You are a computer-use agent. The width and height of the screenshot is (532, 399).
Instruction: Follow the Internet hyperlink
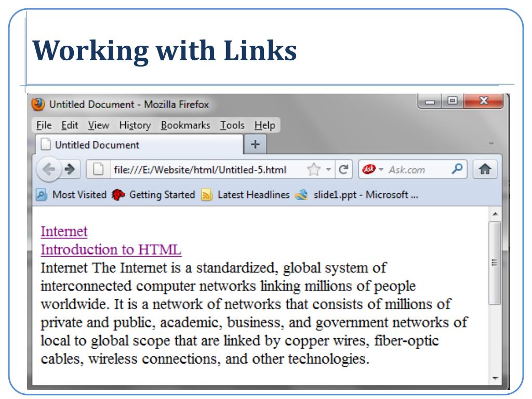click(x=64, y=231)
